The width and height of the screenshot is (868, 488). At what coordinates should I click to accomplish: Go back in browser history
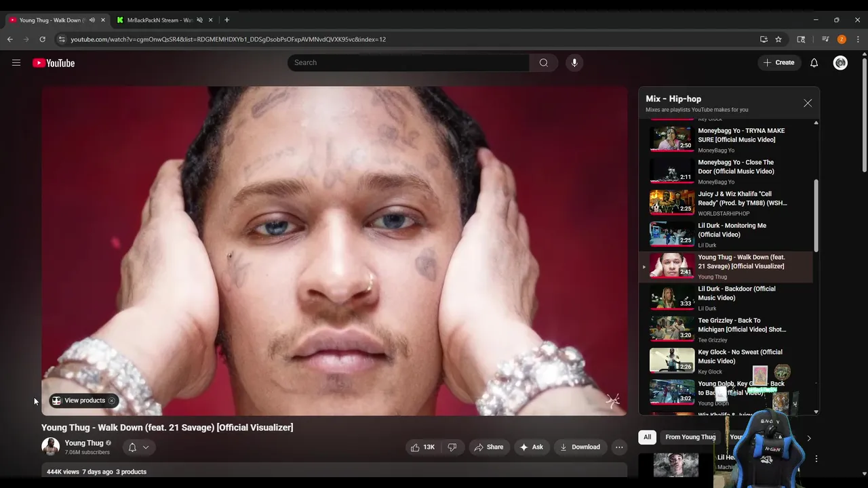coord(10,39)
